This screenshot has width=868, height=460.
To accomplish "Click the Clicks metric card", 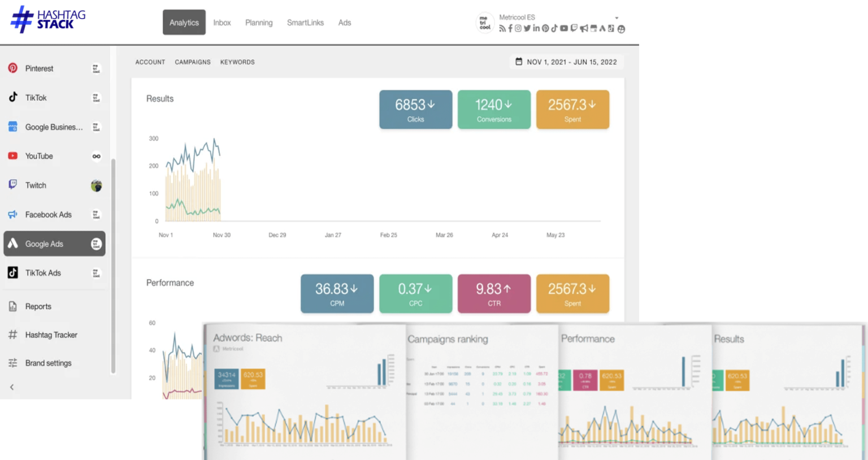I will tap(415, 110).
